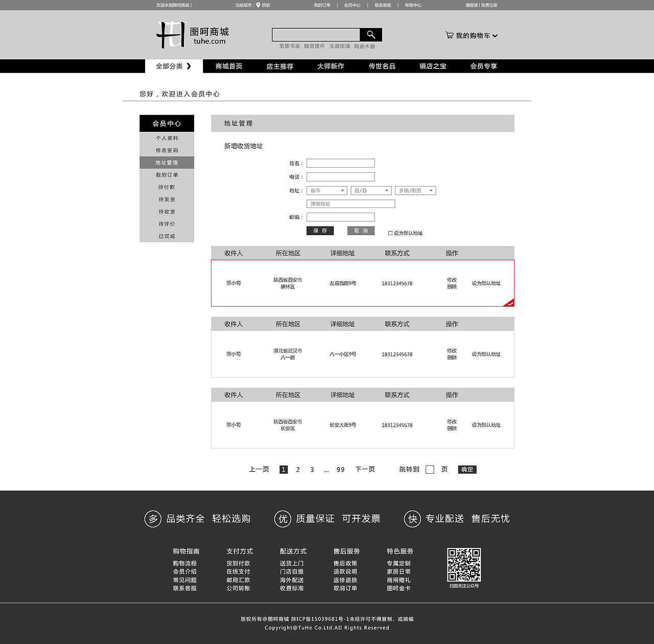654x644 pixels.
Task: Enable the 设为默认地址 checkbox
Action: [389, 233]
